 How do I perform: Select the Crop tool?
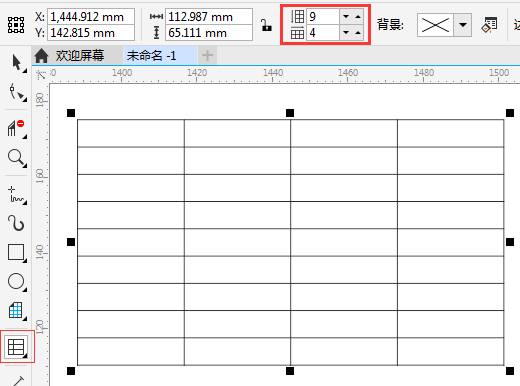point(16,129)
